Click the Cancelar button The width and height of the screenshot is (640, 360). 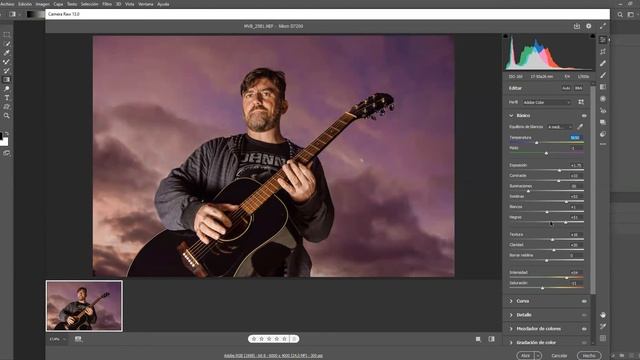[559, 356]
